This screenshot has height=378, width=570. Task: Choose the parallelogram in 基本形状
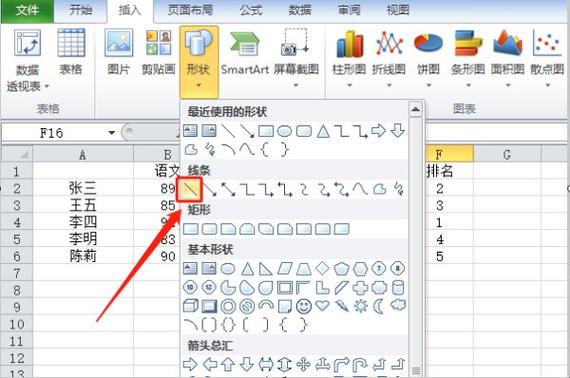click(285, 269)
